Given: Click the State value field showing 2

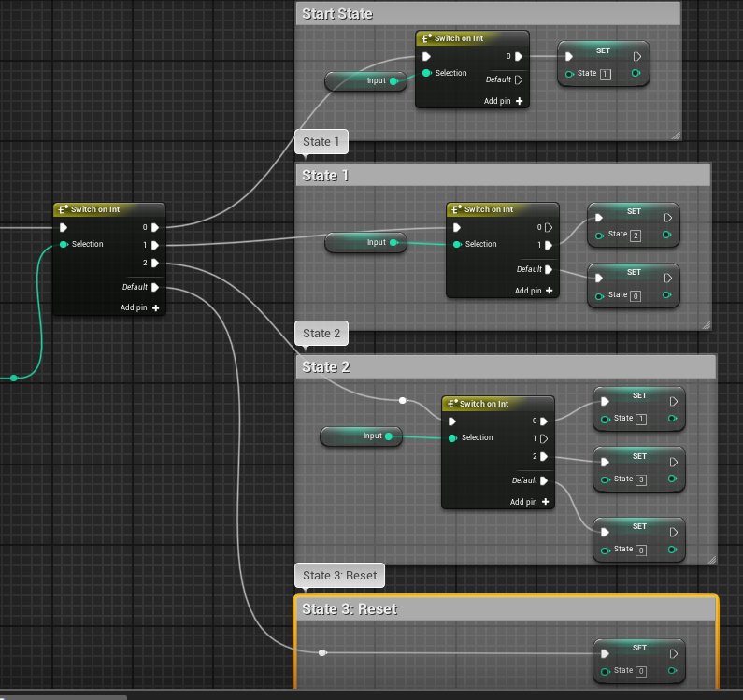Looking at the screenshot, I should click(x=636, y=235).
